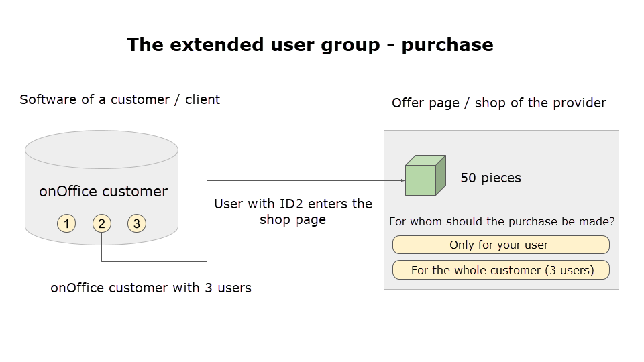Image resolution: width=644 pixels, height=362 pixels.
Task: Click the darker right side face of the cube
Action: coord(441,176)
